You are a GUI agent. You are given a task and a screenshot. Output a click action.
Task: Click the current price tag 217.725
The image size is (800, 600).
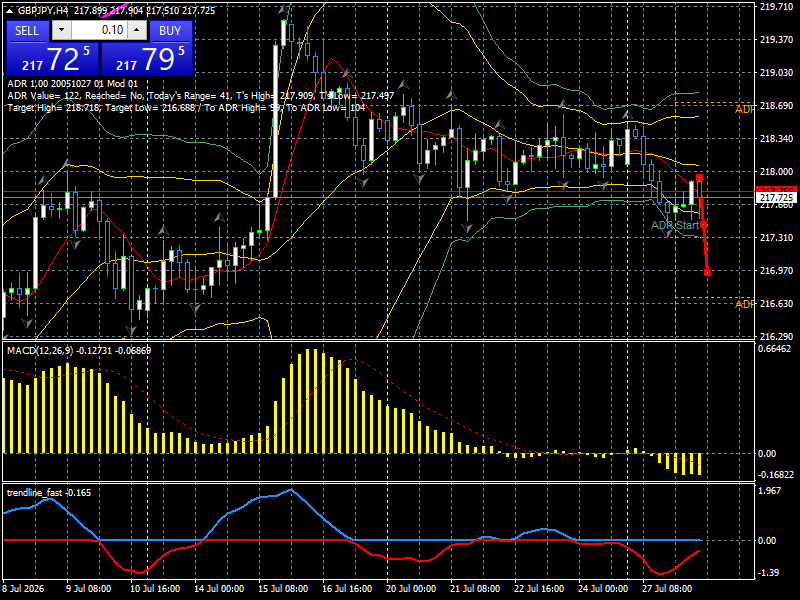coord(777,197)
